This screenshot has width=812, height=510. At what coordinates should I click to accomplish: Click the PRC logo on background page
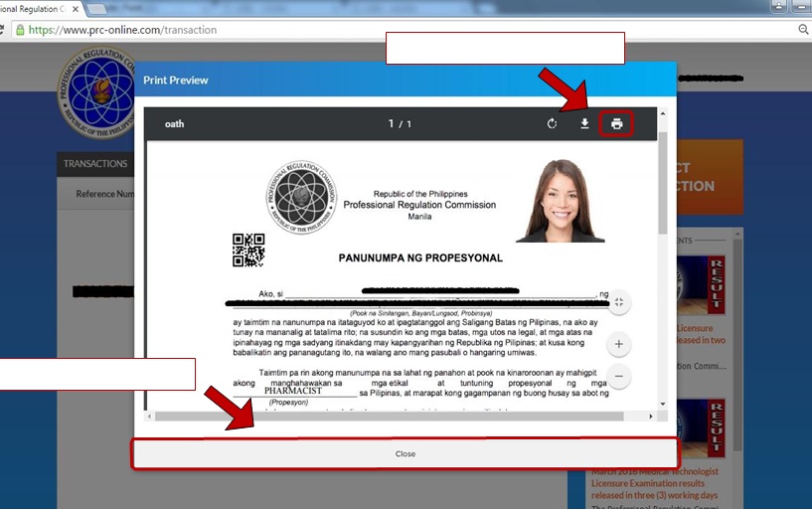pos(96,93)
